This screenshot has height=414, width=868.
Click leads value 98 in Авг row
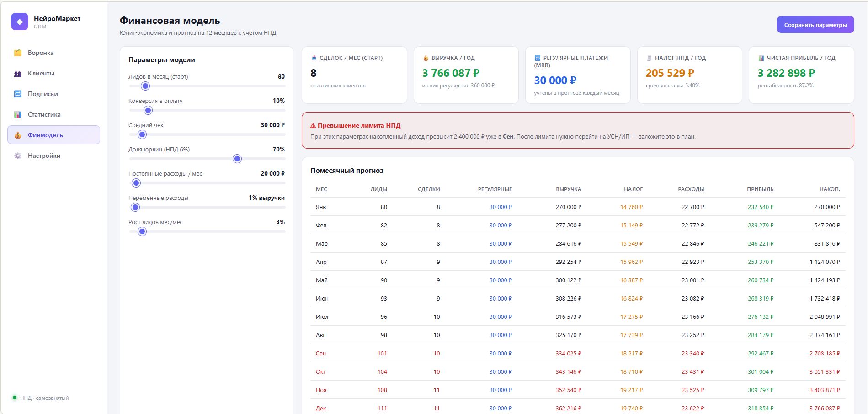point(383,335)
